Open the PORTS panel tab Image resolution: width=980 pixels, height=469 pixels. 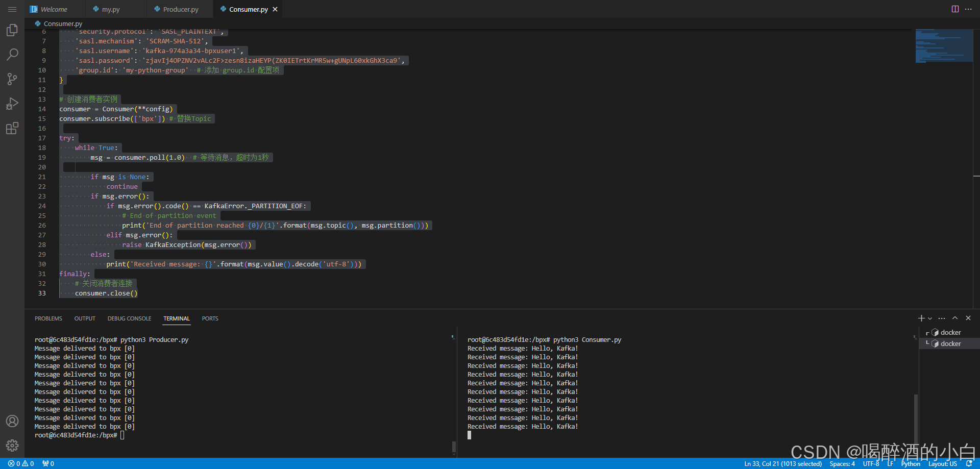(210, 318)
